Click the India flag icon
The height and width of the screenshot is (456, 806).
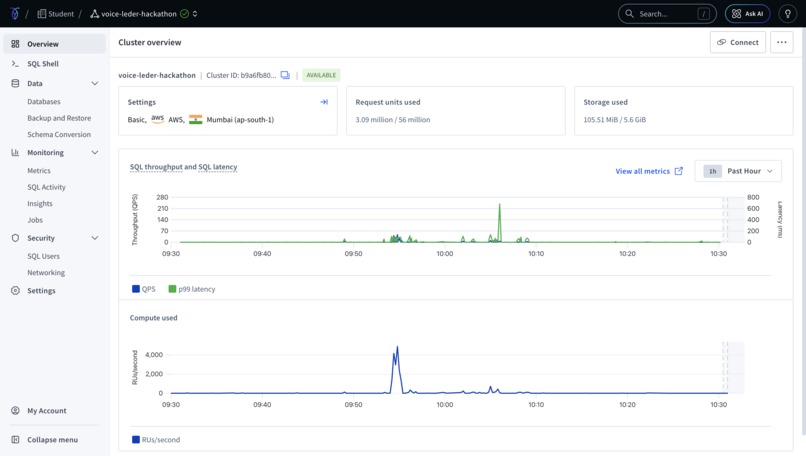click(195, 119)
